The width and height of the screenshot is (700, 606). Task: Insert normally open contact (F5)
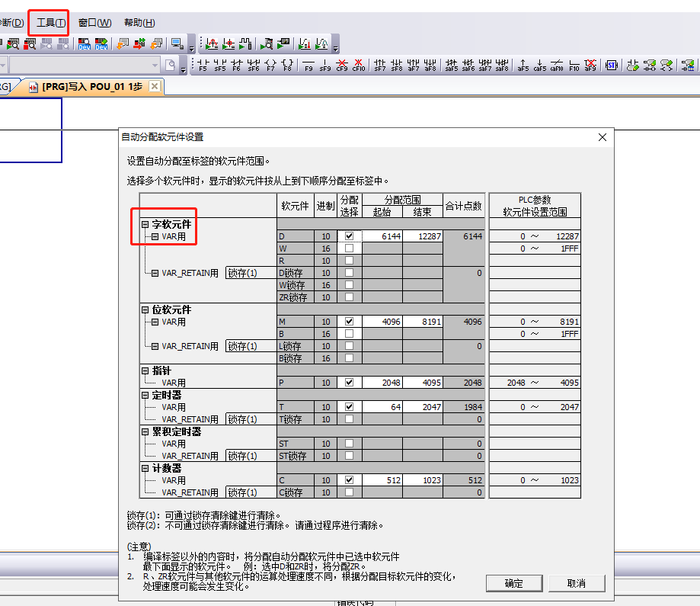[203, 65]
